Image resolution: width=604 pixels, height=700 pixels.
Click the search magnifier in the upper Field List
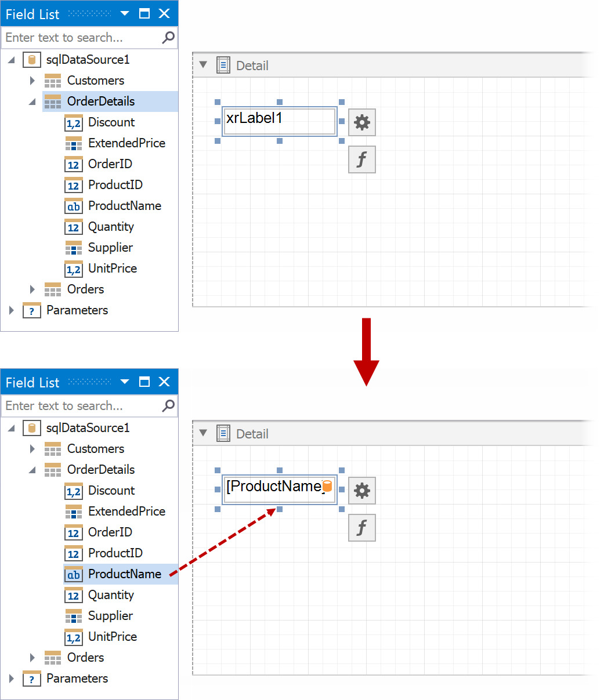coord(168,38)
